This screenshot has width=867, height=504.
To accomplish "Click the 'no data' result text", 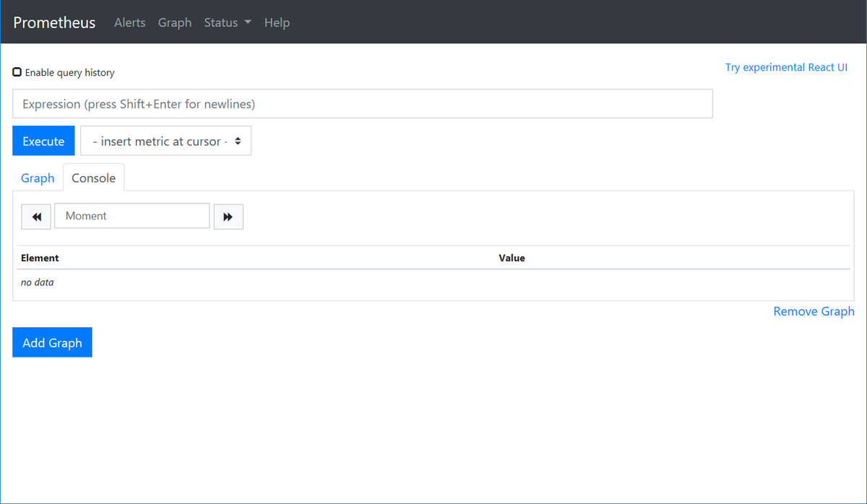I will 37,282.
